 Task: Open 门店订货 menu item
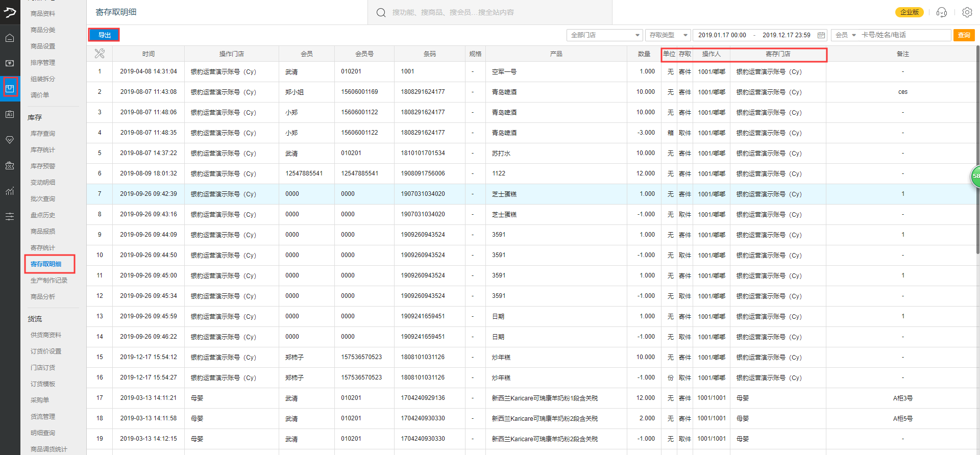point(43,368)
